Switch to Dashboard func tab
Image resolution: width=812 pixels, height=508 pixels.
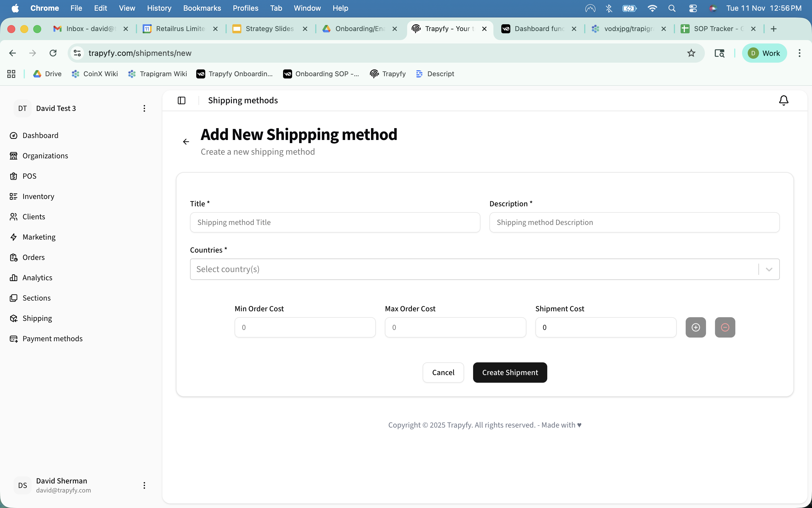(x=539, y=29)
